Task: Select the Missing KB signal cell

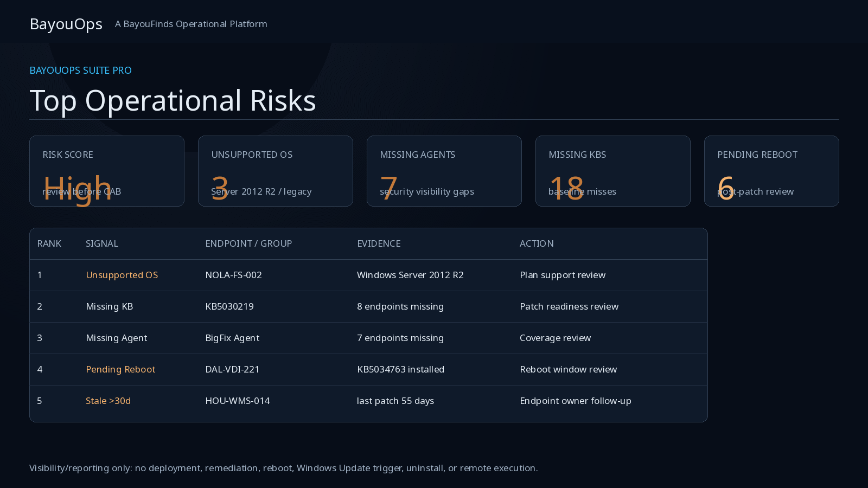Action: click(x=109, y=306)
